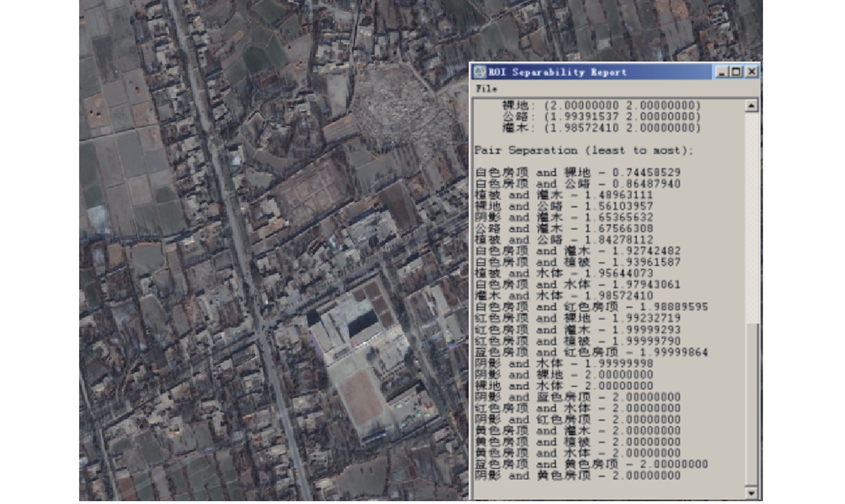Click the line with value 1.99999790
Screen dimensions: 845x504
pyautogui.click(x=578, y=341)
